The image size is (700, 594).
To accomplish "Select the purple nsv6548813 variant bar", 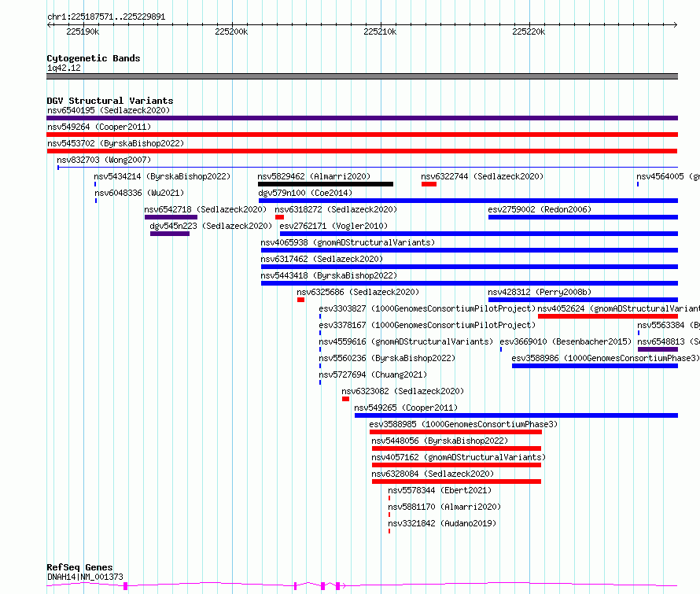I will (x=658, y=349).
